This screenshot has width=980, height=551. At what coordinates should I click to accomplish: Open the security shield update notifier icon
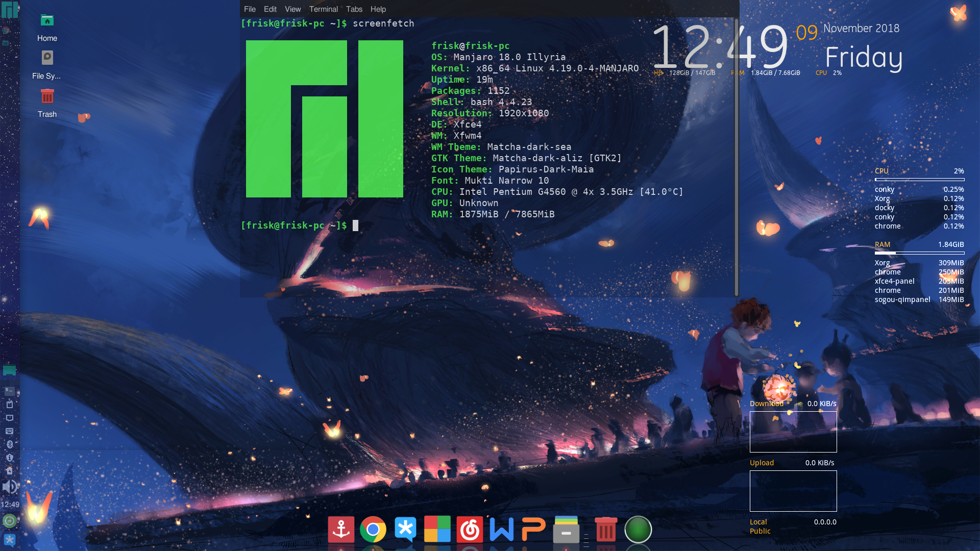pyautogui.click(x=9, y=458)
